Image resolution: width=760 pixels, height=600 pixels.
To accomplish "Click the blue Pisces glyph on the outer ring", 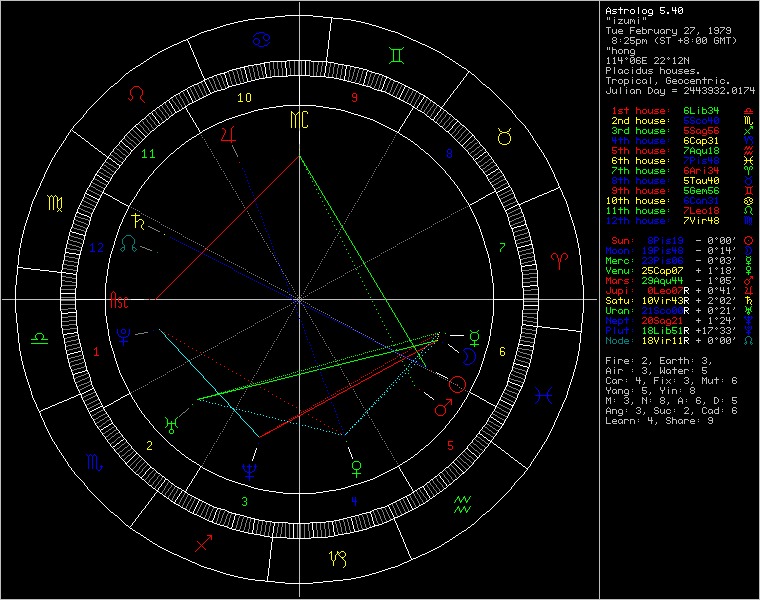I will click(x=544, y=396).
